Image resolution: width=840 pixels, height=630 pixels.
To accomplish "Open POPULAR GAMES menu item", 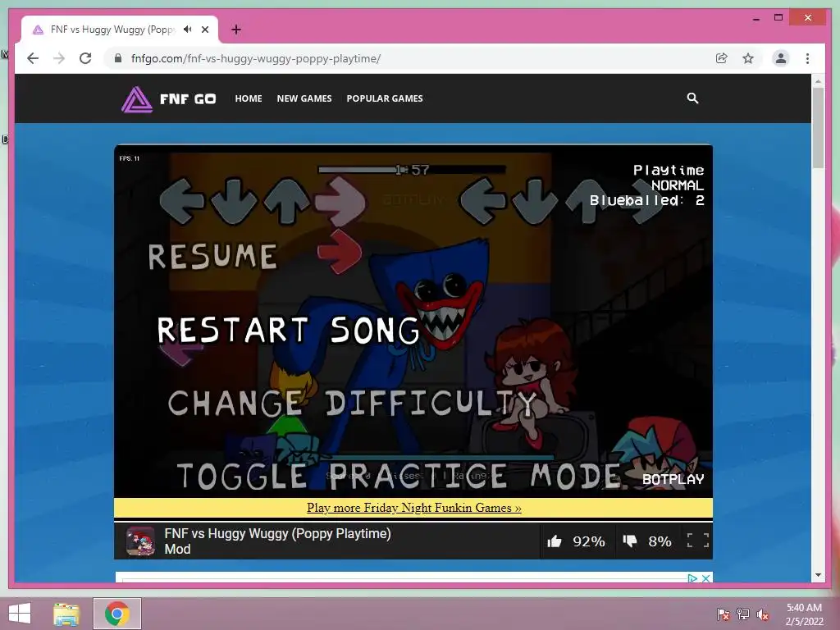I will (385, 98).
